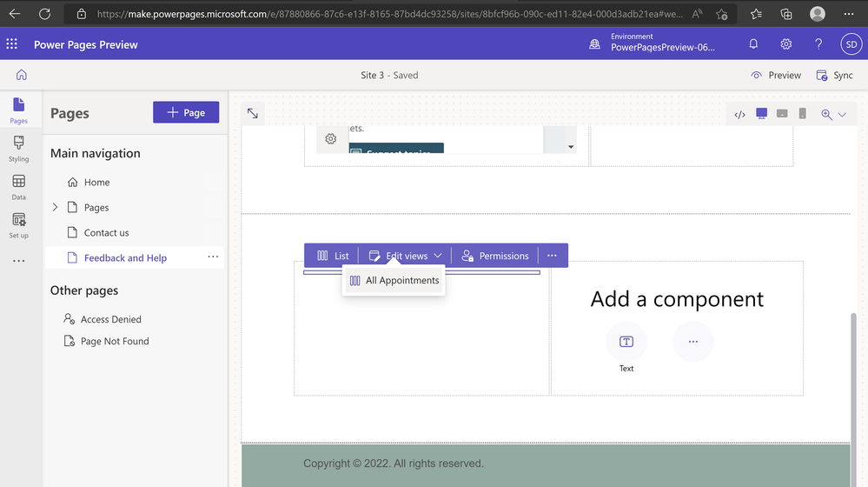Select the Feedback and Help page
Image resolution: width=868 pixels, height=487 pixels.
125,257
